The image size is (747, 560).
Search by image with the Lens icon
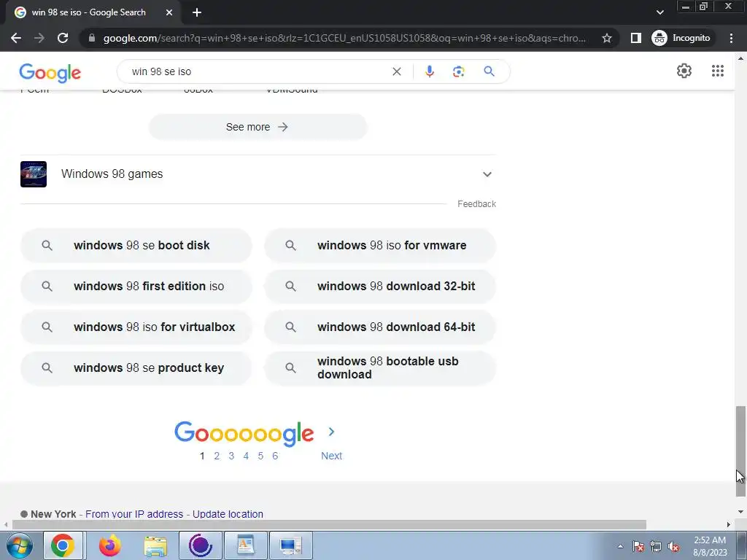(x=458, y=71)
